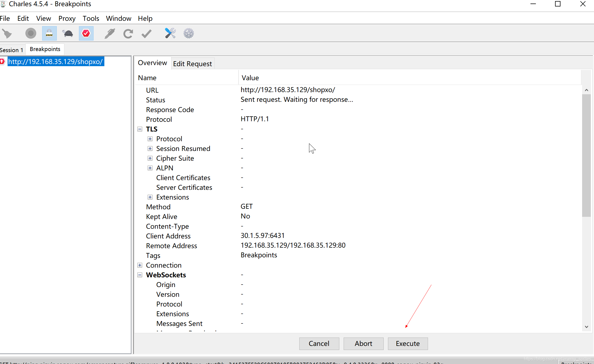The image size is (594, 364).
Task: Toggle Session 1 tab active state
Action: pyautogui.click(x=11, y=49)
